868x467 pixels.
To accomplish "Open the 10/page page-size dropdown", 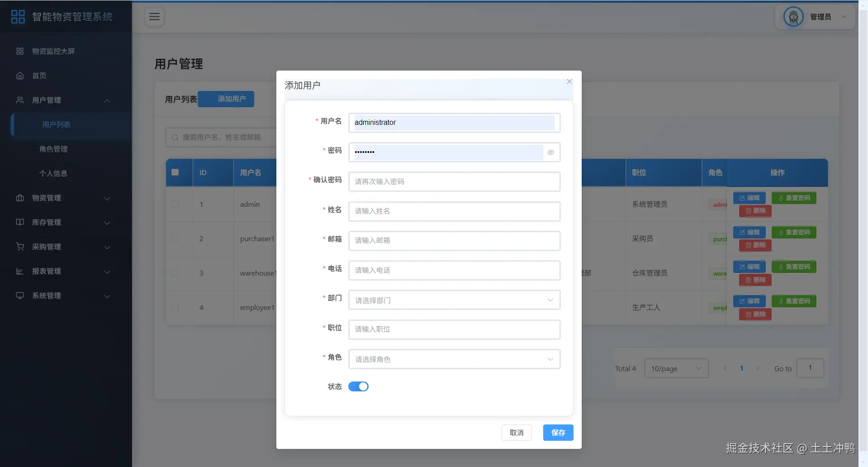I will pyautogui.click(x=676, y=368).
